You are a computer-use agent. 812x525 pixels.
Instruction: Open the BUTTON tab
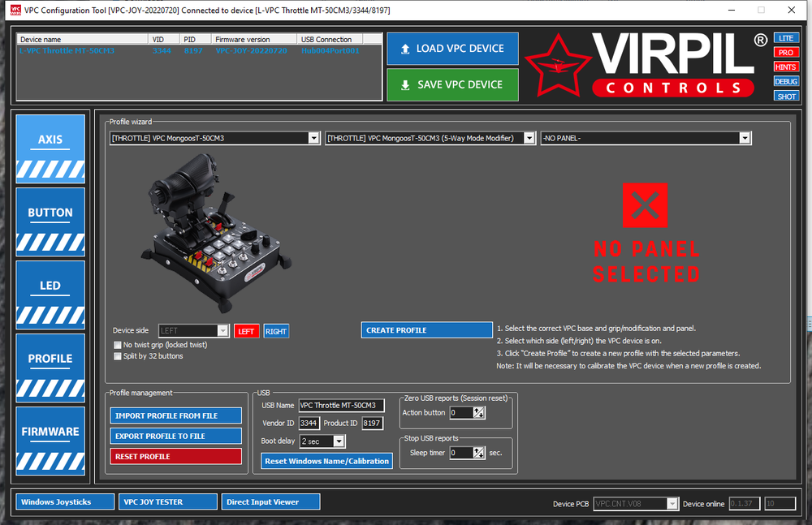point(50,222)
